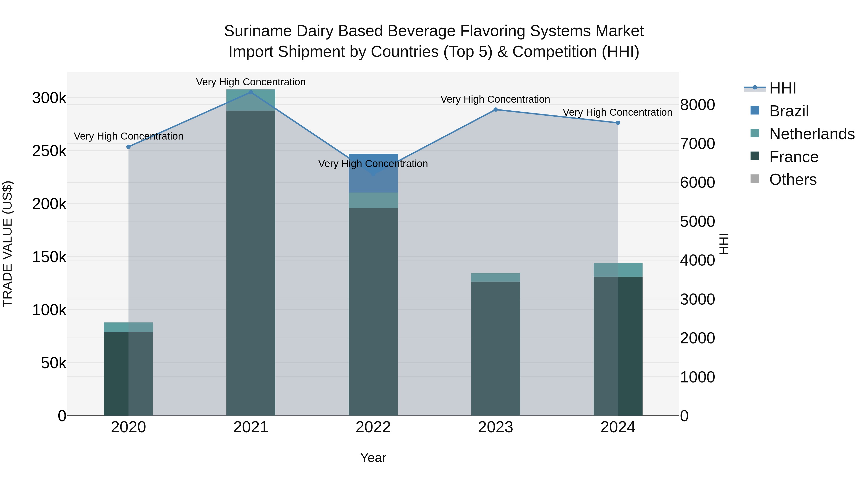Click the 2022 Netherlands bar segment
868x488 pixels.
[x=373, y=201]
